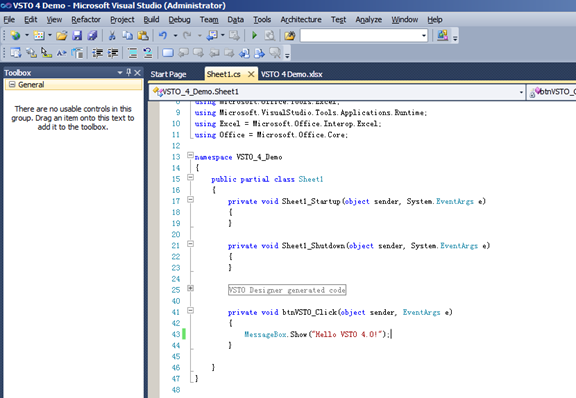The image size is (576, 398).
Task: Click in the find text input field
Action: (360, 36)
